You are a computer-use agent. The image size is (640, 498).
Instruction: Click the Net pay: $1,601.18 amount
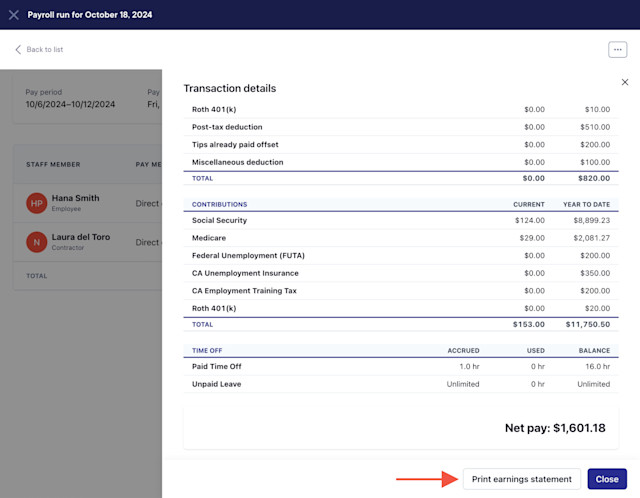[x=555, y=428]
